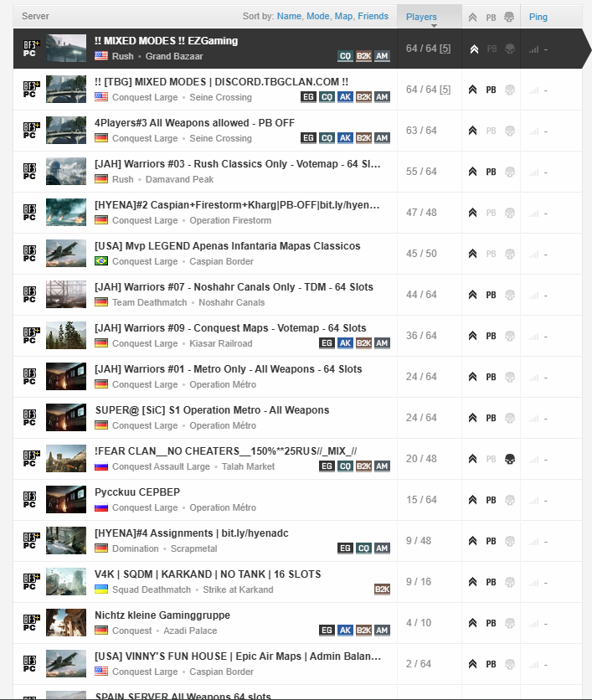Click the B2K tag on V4K row
The height and width of the screenshot is (700, 592).
click(x=382, y=589)
